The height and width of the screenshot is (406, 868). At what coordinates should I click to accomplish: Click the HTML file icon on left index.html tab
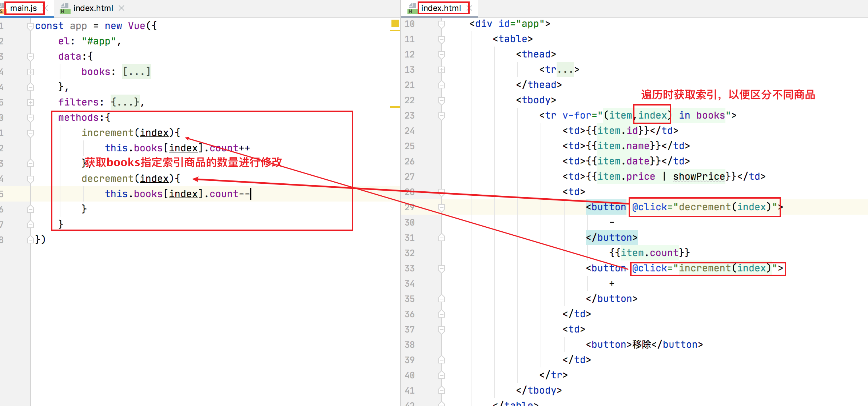(65, 8)
